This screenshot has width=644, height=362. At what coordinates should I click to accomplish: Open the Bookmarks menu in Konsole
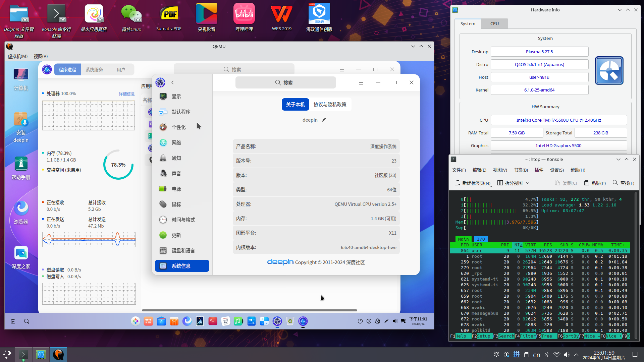pos(521,170)
